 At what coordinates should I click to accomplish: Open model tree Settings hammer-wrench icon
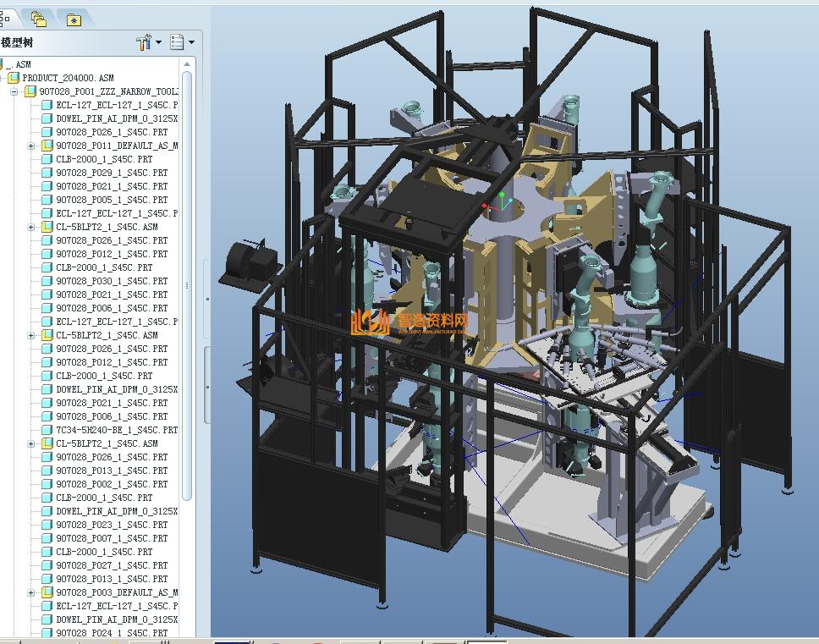[143, 41]
